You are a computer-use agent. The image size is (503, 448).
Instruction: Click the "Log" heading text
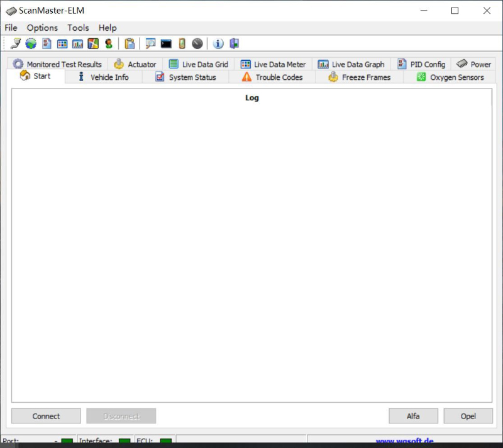coord(252,98)
